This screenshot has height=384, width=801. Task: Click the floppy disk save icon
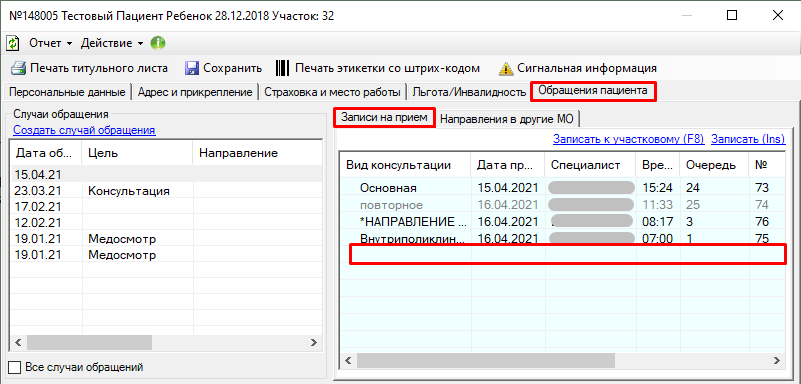(192, 68)
